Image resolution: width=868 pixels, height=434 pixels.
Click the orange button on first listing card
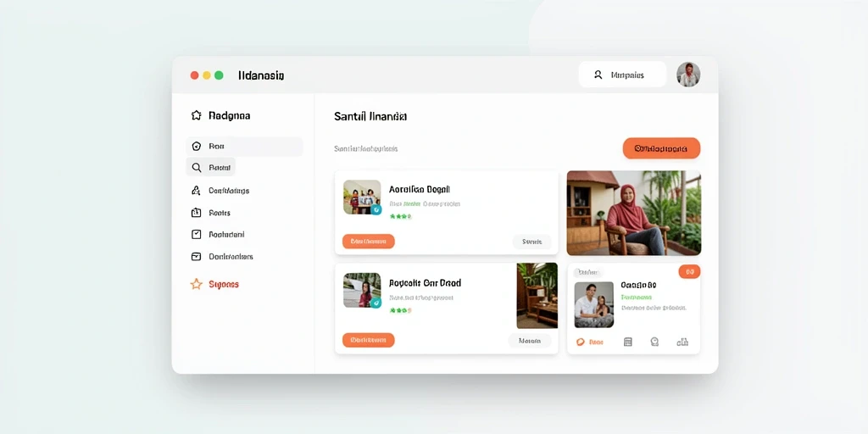point(368,242)
